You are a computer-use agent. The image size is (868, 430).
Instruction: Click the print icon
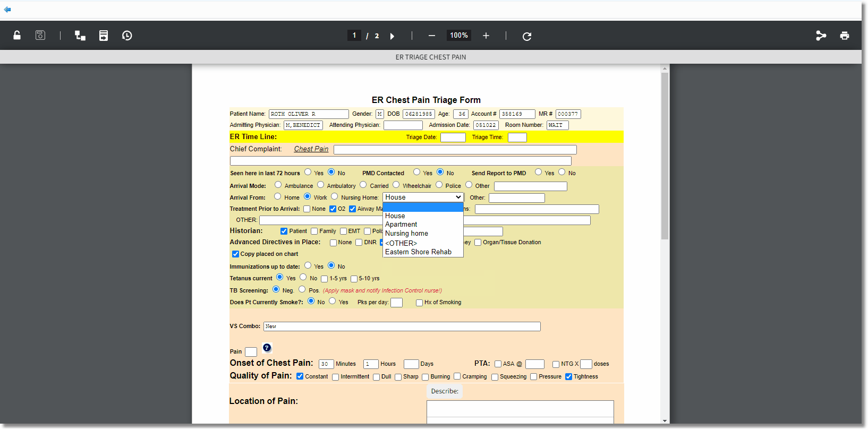click(x=845, y=36)
